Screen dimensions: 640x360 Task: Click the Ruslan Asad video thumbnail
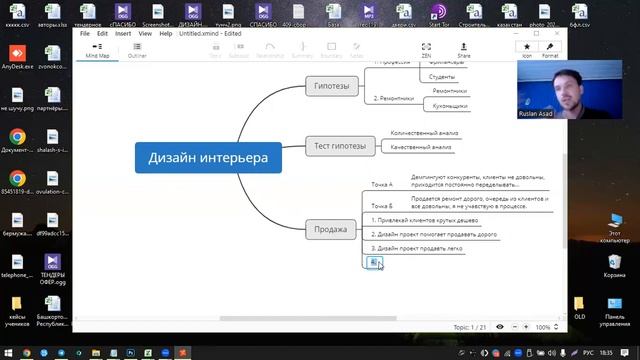(570, 89)
